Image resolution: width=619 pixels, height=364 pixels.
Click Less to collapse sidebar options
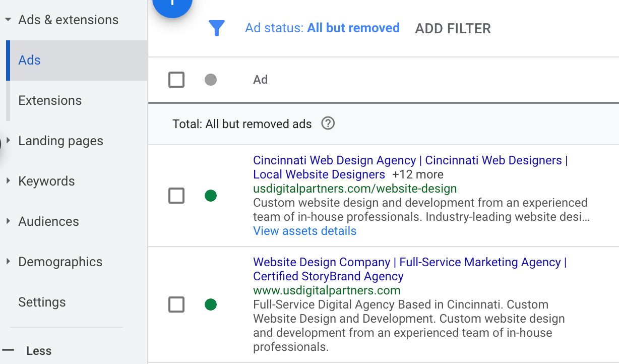39,351
